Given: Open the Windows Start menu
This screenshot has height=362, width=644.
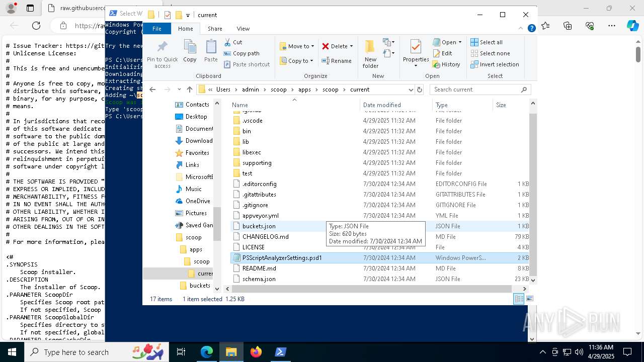Looking at the screenshot, I should tap(12, 352).
